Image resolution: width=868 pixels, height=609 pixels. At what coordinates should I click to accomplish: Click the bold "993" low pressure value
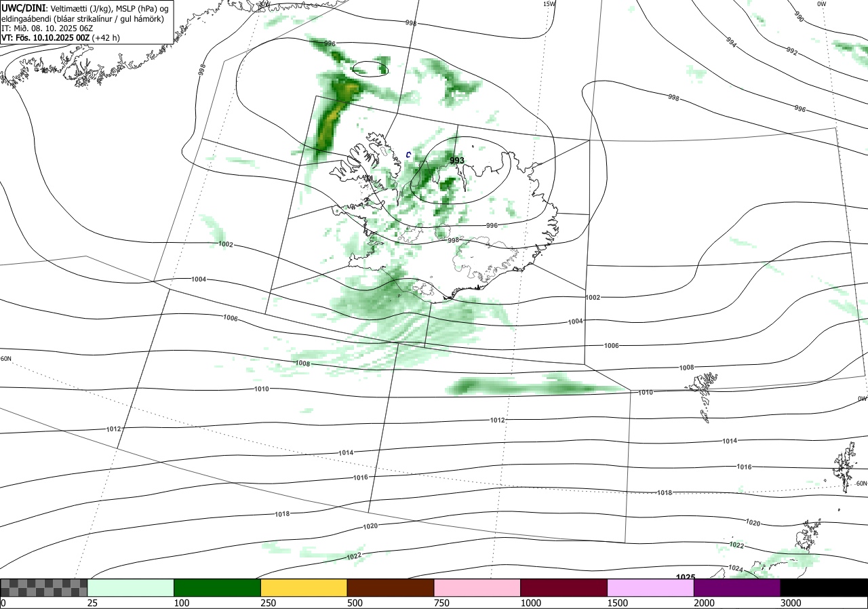pos(457,161)
